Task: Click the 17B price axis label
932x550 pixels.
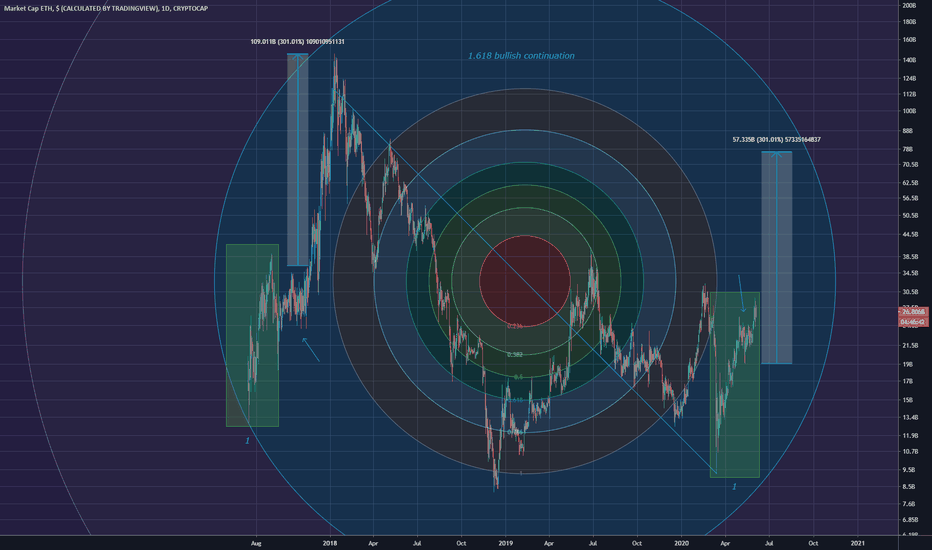Action: [908, 382]
